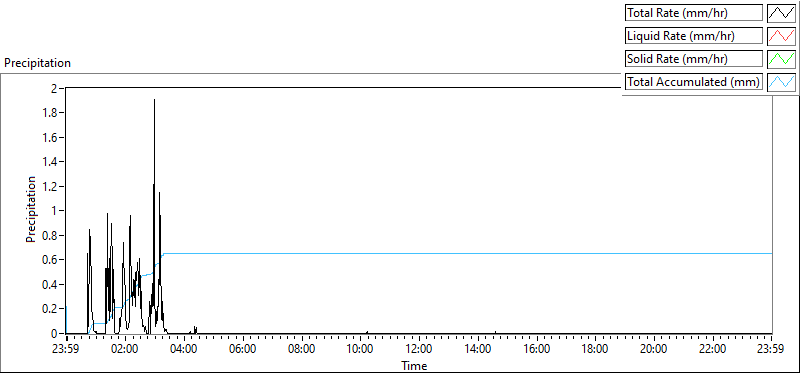Viewport: 800px width, 373px height.
Task: Click the green Solid Rate line icon
Action: (x=781, y=59)
